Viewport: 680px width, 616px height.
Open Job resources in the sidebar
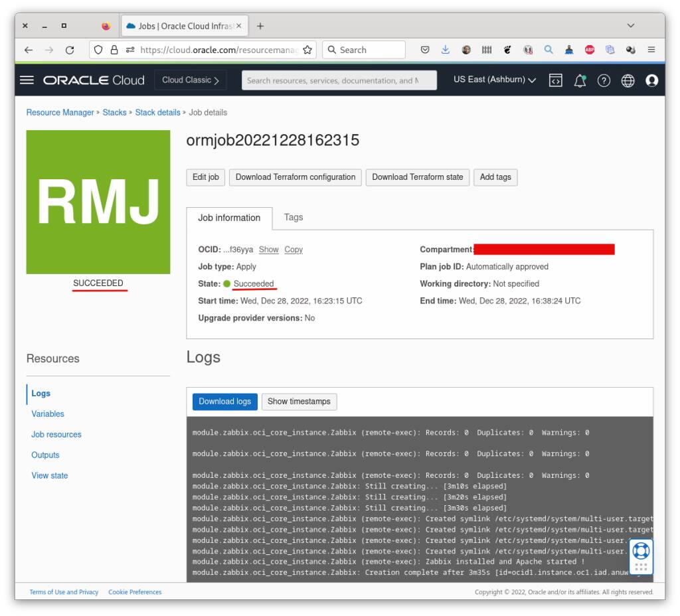click(x=56, y=434)
